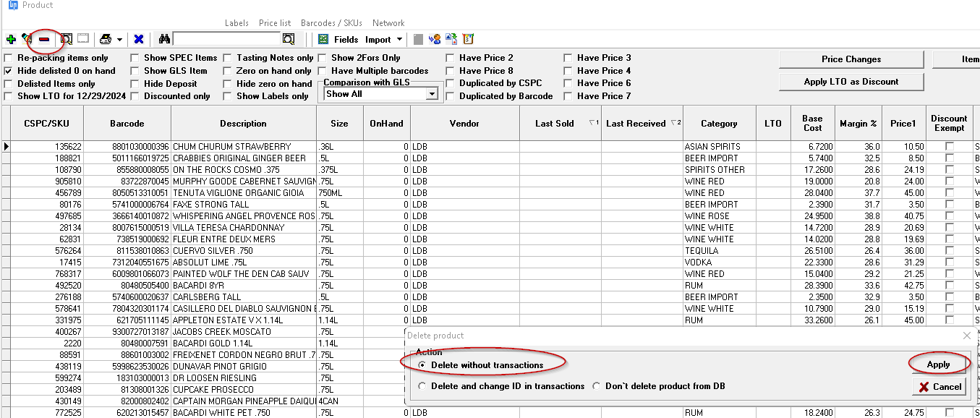Click the Fields toolbar button
980x418 pixels.
point(346,40)
